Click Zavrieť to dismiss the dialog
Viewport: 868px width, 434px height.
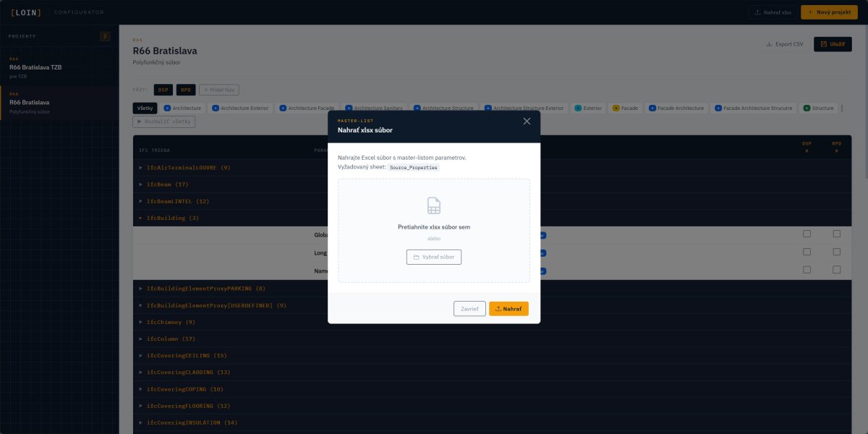click(x=469, y=309)
